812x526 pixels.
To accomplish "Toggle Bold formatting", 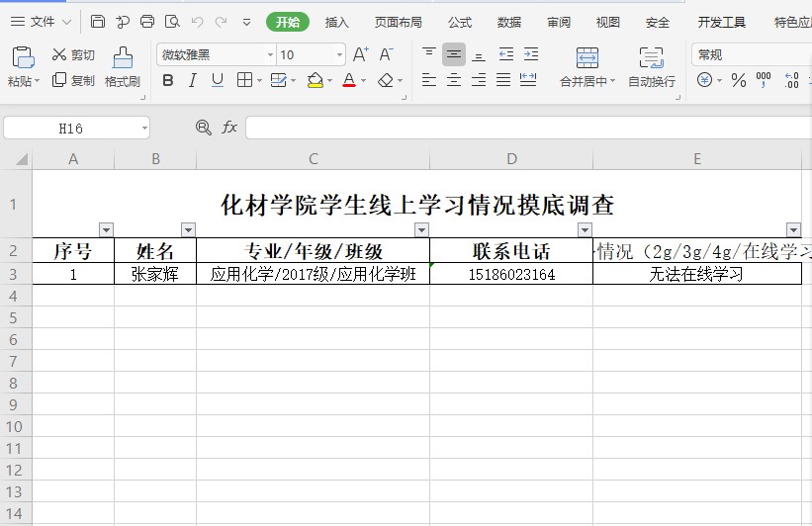I will [167, 80].
